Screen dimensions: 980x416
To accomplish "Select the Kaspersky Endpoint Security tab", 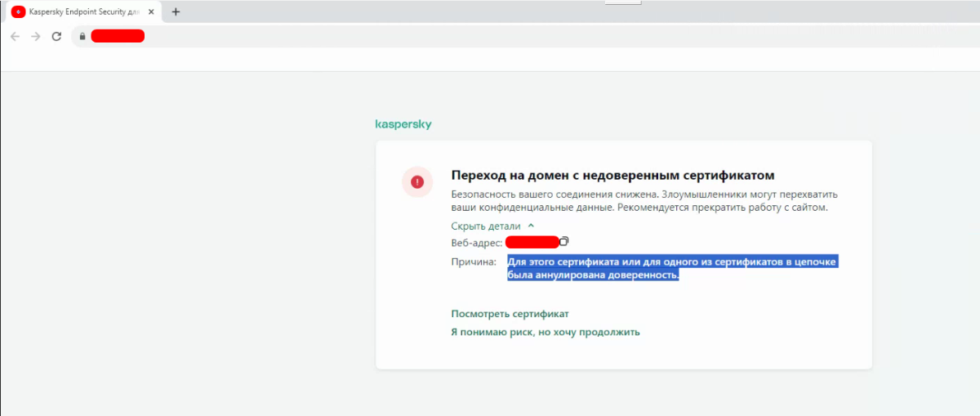I will pyautogui.click(x=82, y=11).
